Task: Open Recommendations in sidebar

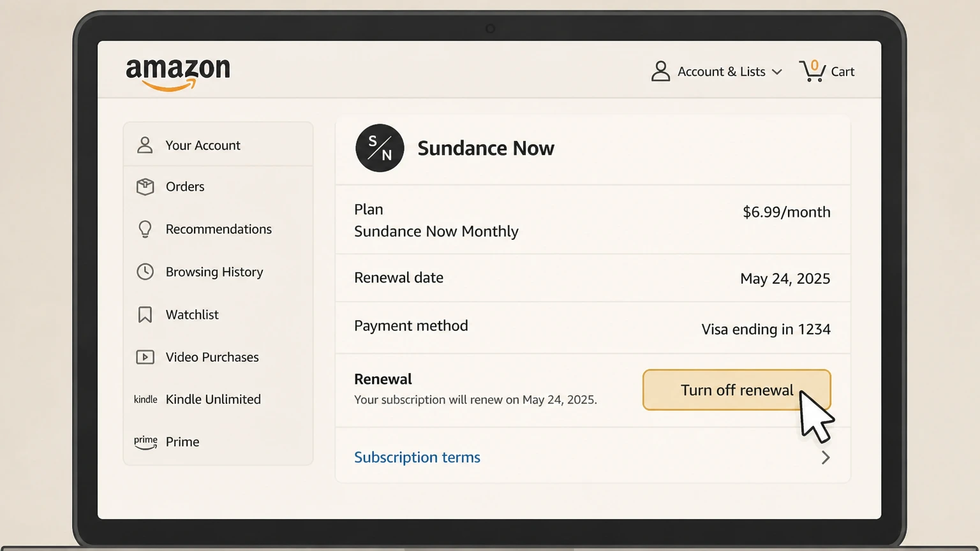Action: (x=218, y=229)
